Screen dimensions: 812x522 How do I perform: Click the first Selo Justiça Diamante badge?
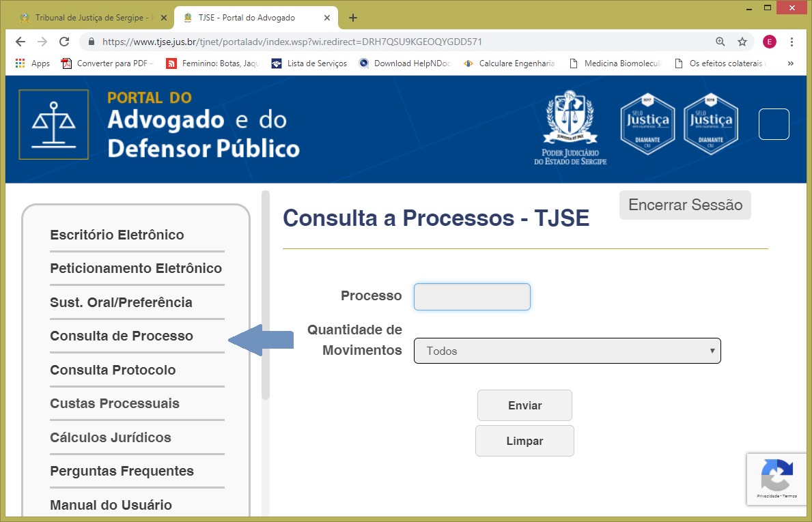(647, 124)
